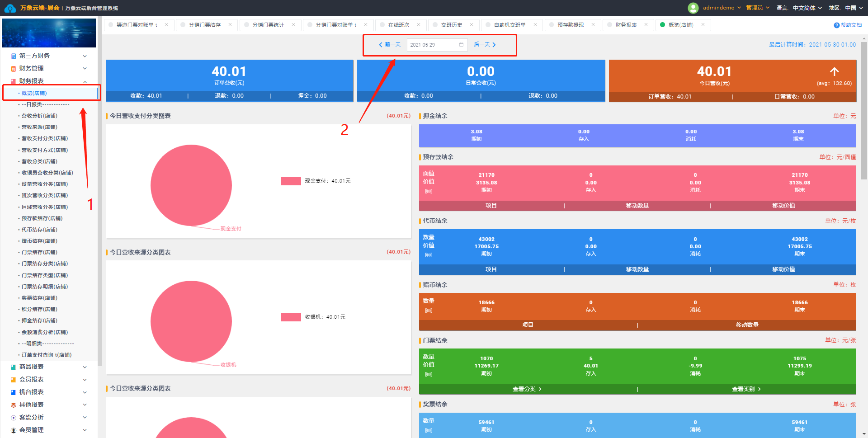Open the 中国 region dropdown
This screenshot has width=868, height=438.
pyautogui.click(x=854, y=8)
